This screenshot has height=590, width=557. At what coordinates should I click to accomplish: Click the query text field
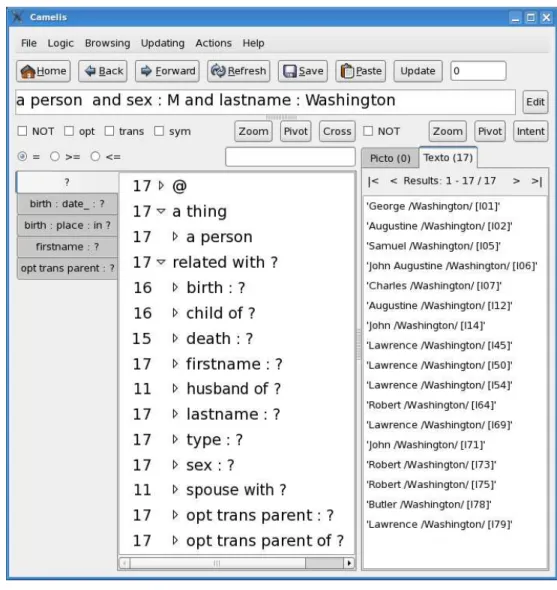click(265, 102)
